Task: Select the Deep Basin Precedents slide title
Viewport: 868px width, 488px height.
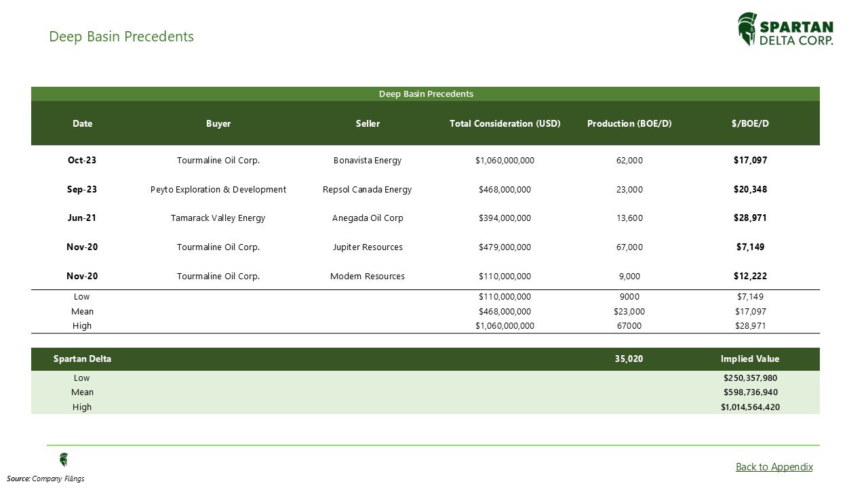Action: click(121, 37)
